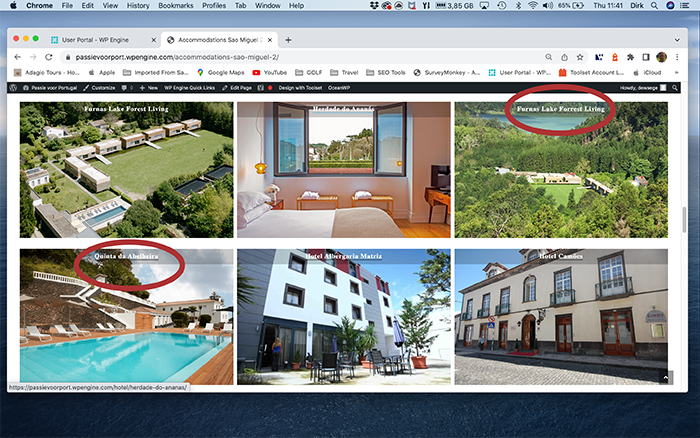Click the forward navigation arrow
The image size is (700, 438).
click(33, 57)
